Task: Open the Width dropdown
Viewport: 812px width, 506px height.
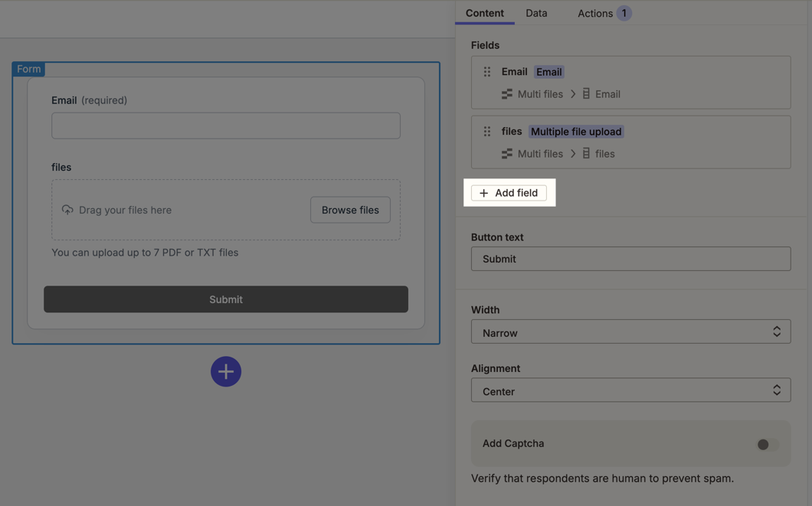Action: [x=630, y=332]
